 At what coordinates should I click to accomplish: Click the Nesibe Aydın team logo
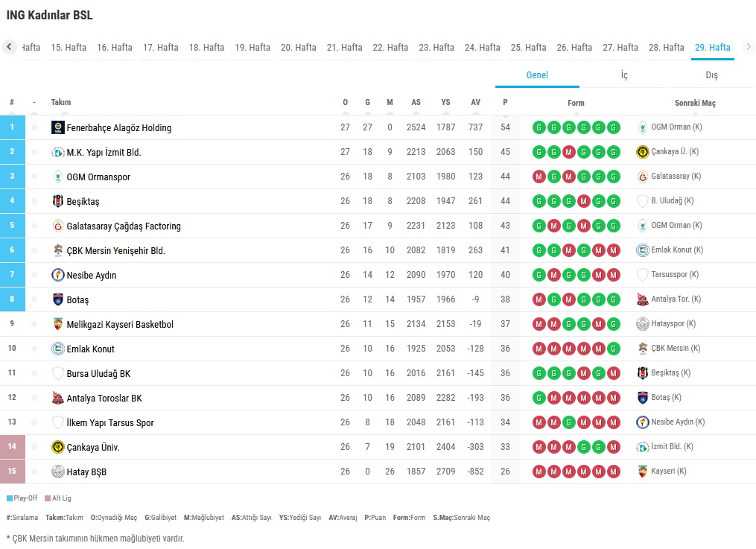pyautogui.click(x=58, y=275)
